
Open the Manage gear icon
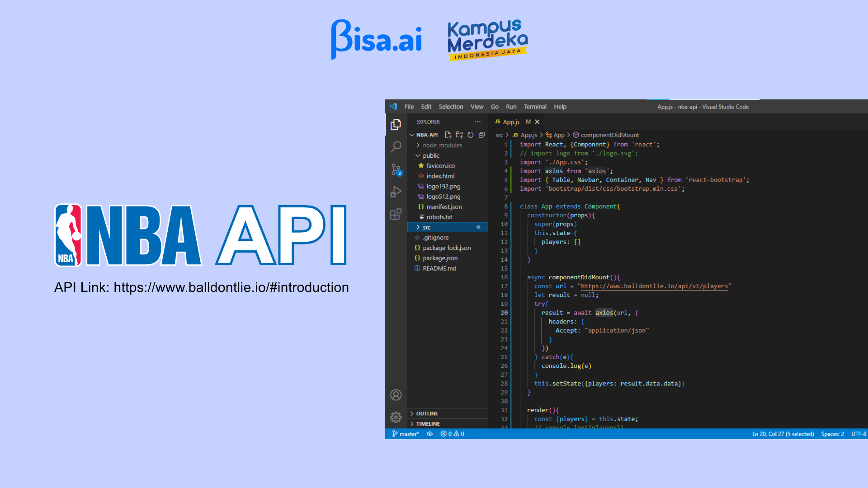coord(396,417)
